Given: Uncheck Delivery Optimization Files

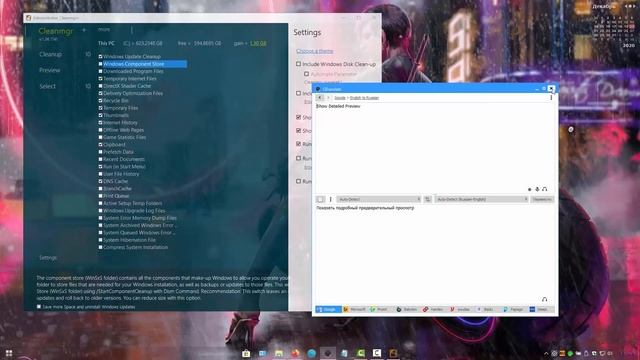Looking at the screenshot, I should pyautogui.click(x=100, y=93).
